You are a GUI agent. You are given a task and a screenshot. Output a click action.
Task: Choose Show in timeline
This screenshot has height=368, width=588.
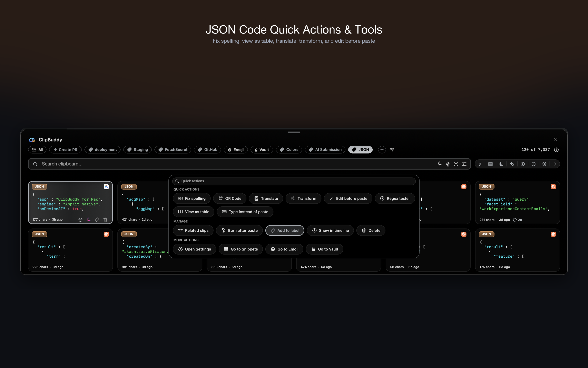(330, 230)
